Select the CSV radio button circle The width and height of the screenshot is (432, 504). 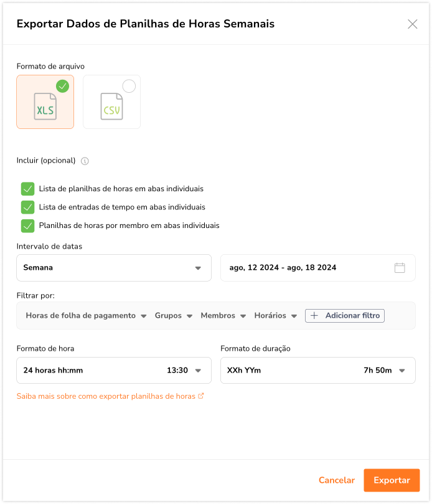point(129,87)
